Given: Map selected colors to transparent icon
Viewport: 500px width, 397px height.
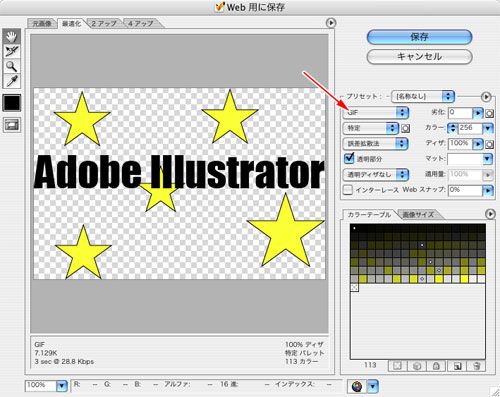Looking at the screenshot, I should [397, 366].
